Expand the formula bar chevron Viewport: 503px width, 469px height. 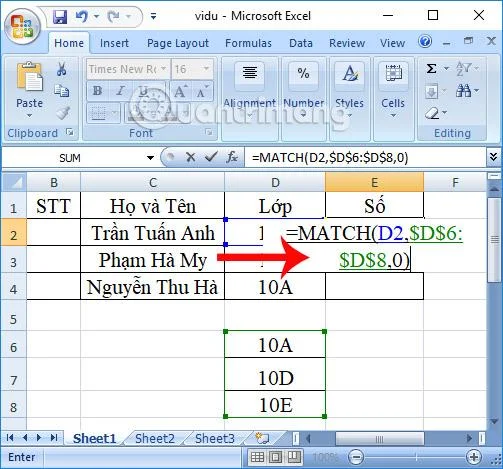click(x=494, y=157)
